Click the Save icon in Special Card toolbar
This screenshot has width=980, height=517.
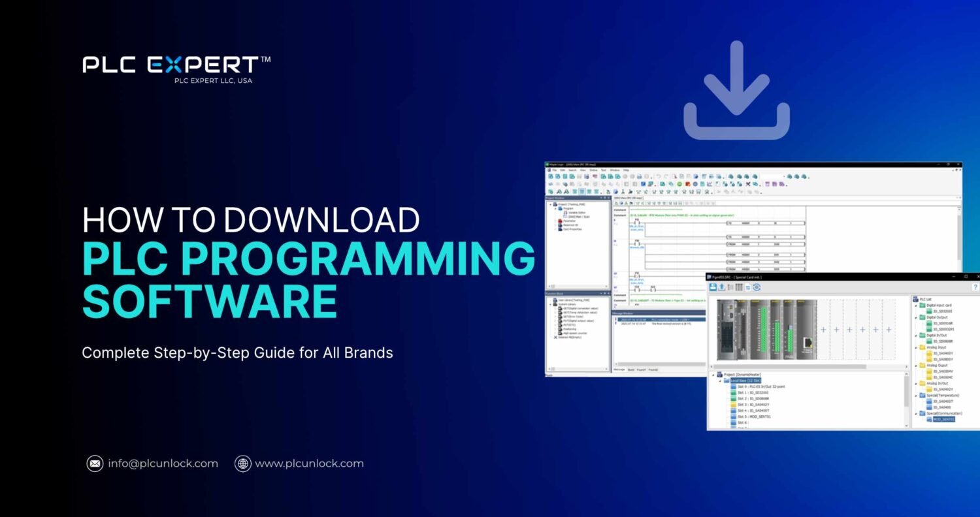coord(712,287)
